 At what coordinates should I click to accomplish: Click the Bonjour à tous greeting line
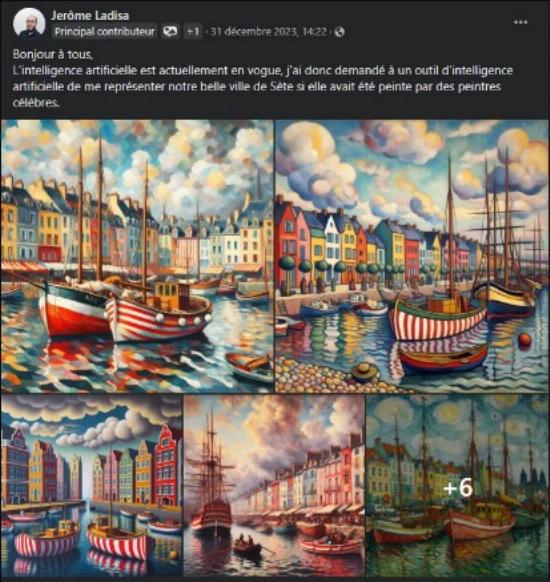click(x=53, y=54)
